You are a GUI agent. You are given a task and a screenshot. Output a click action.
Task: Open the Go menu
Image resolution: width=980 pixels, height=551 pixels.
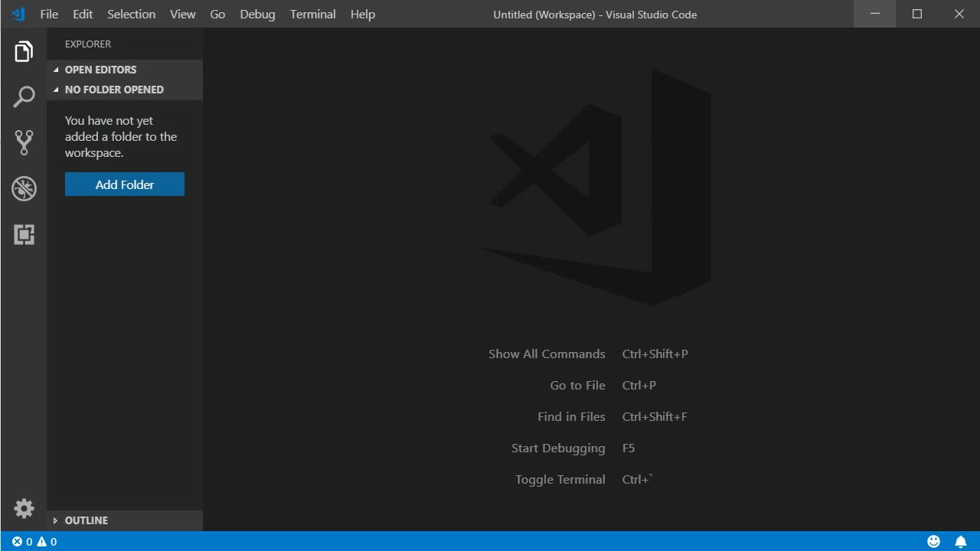pyautogui.click(x=217, y=14)
